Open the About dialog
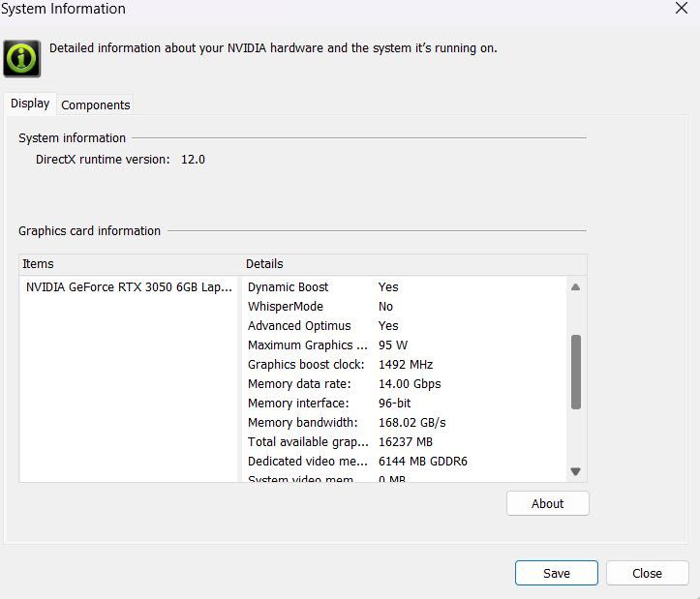700x599 pixels. 547,503
